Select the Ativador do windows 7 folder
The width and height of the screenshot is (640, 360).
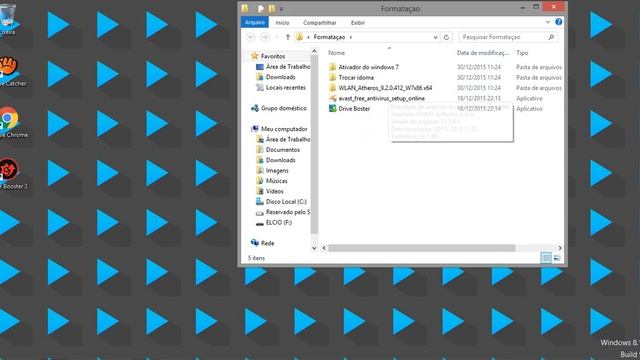click(x=368, y=67)
